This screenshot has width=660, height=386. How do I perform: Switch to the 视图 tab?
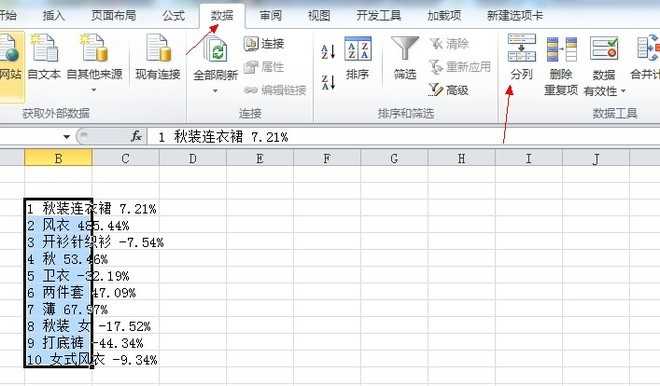pos(319,16)
